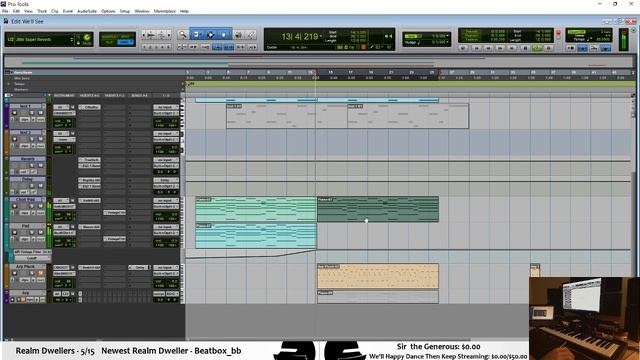Mute the Chord Pad track
Viewport: 640px width, 360px height.
(x=40, y=206)
